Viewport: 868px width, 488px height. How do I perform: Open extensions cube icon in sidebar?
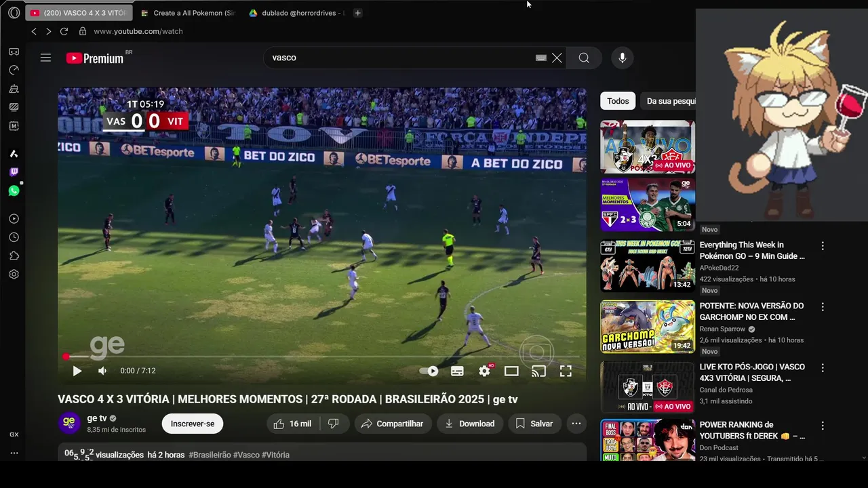(14, 256)
